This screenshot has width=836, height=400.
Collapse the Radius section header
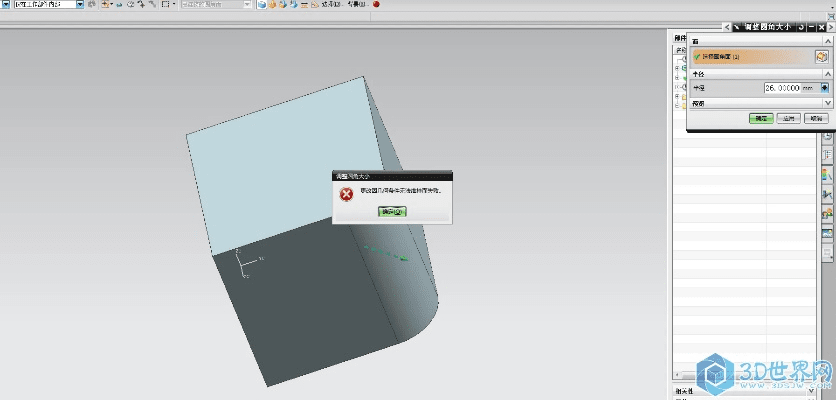coord(827,74)
